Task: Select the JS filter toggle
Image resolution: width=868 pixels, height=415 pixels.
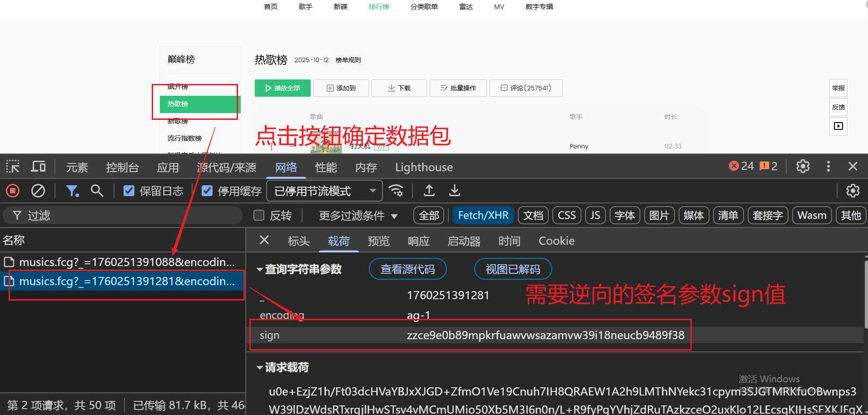Action: tap(595, 215)
